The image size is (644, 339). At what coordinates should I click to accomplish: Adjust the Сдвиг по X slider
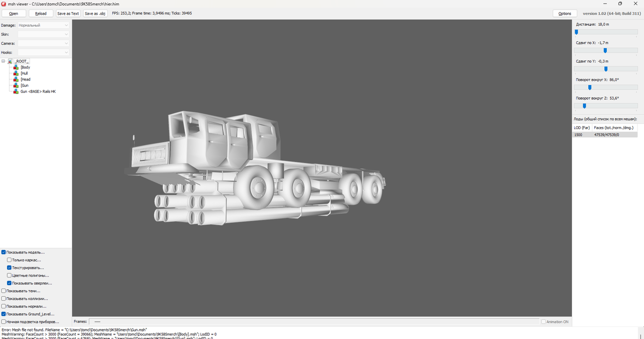(606, 50)
